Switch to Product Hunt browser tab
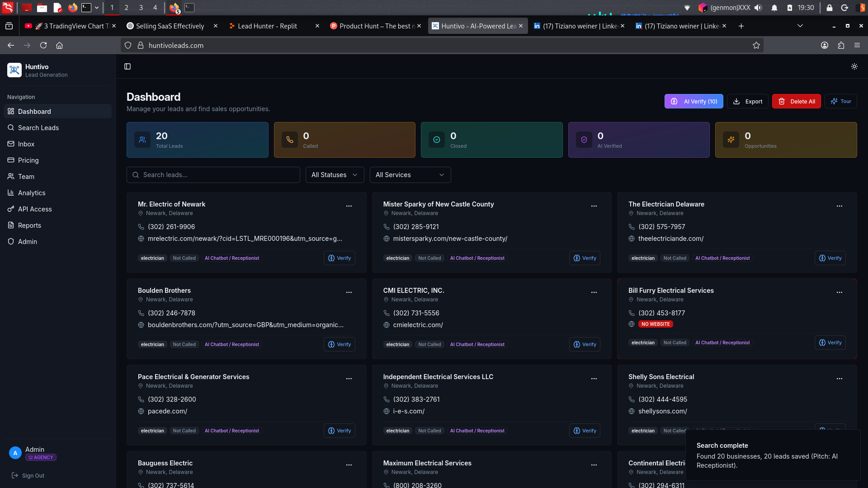 point(375,26)
